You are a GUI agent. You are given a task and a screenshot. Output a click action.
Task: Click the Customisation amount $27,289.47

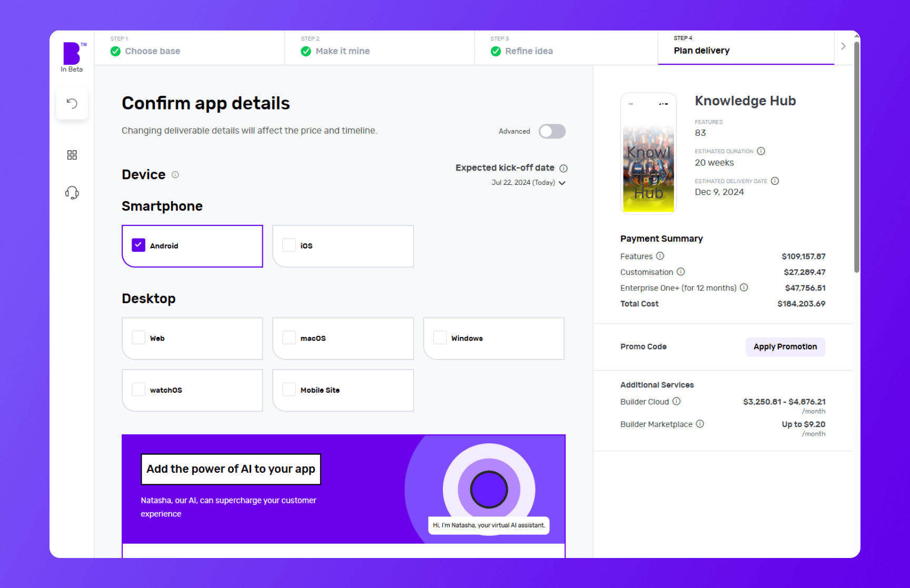coord(805,272)
